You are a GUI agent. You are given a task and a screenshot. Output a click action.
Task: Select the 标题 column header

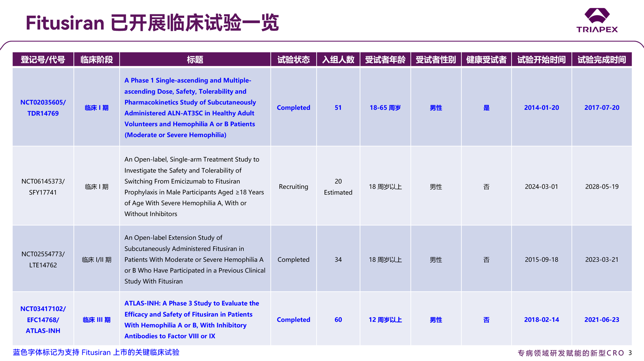coord(195,59)
